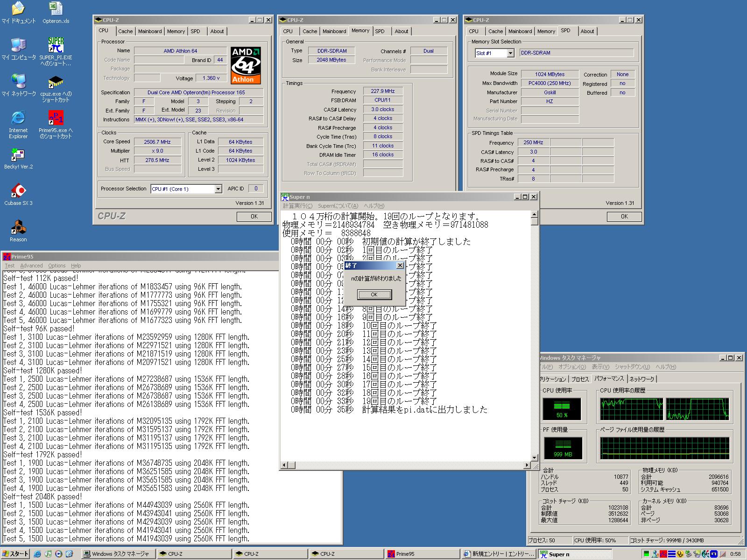The width and height of the screenshot is (747, 560).
Task: Click the Max Bandwidth value PC4000 (250 MHz)
Action: [x=550, y=83]
